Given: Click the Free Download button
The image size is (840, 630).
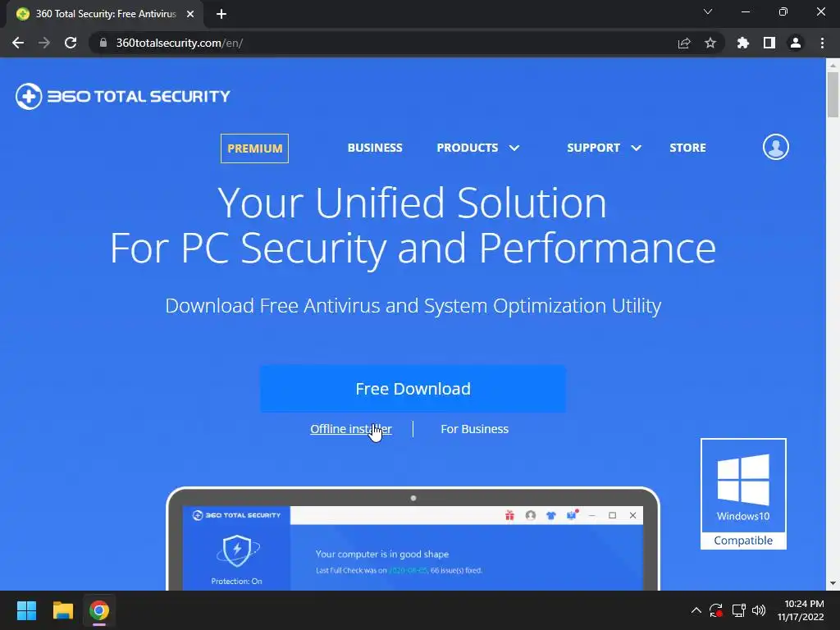Looking at the screenshot, I should [x=413, y=389].
